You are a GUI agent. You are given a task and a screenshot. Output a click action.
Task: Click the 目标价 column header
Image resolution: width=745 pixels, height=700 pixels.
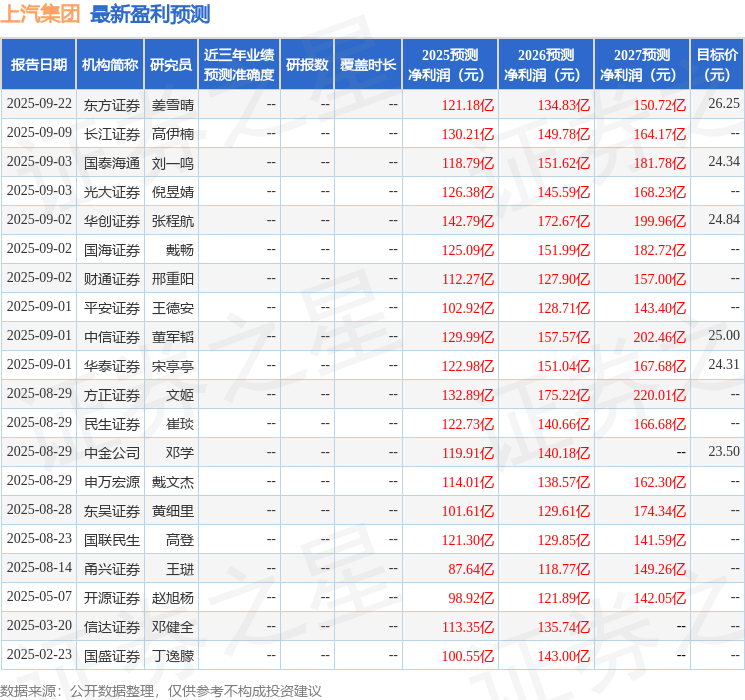tap(717, 65)
